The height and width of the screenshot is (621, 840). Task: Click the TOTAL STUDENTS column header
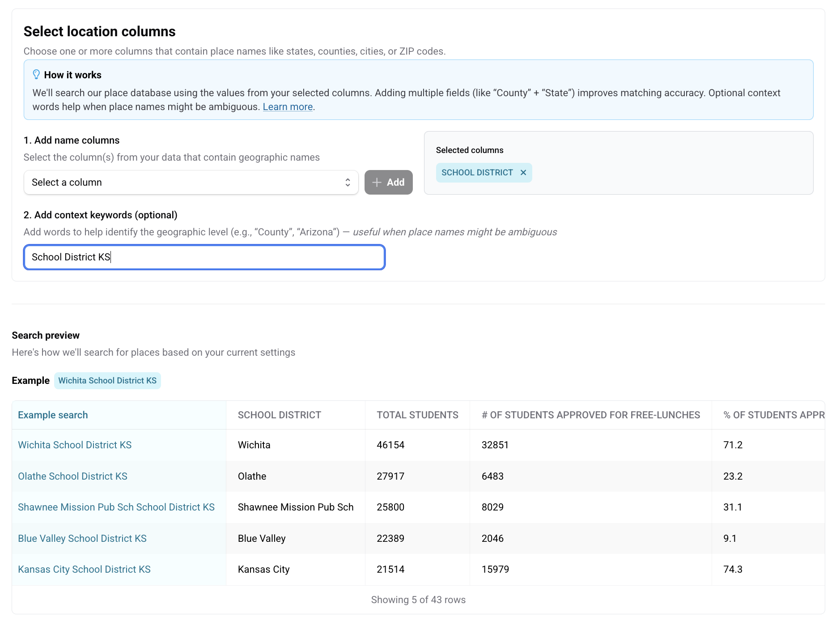417,415
